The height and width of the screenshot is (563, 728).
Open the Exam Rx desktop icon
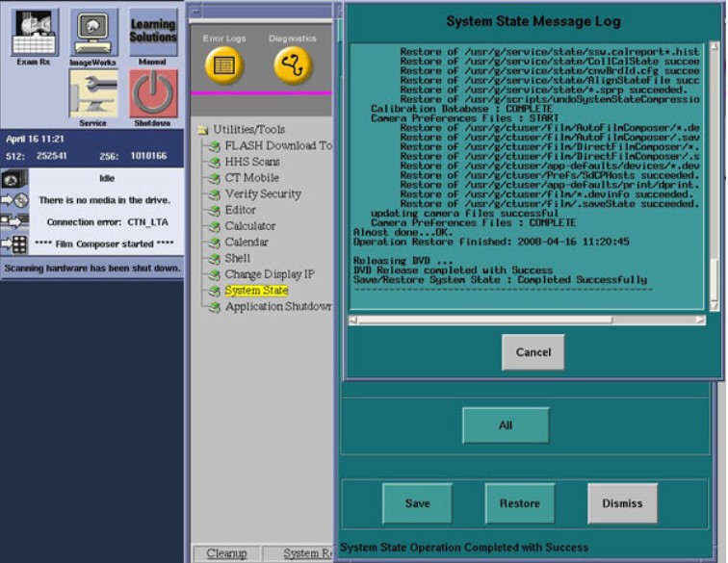(x=36, y=33)
